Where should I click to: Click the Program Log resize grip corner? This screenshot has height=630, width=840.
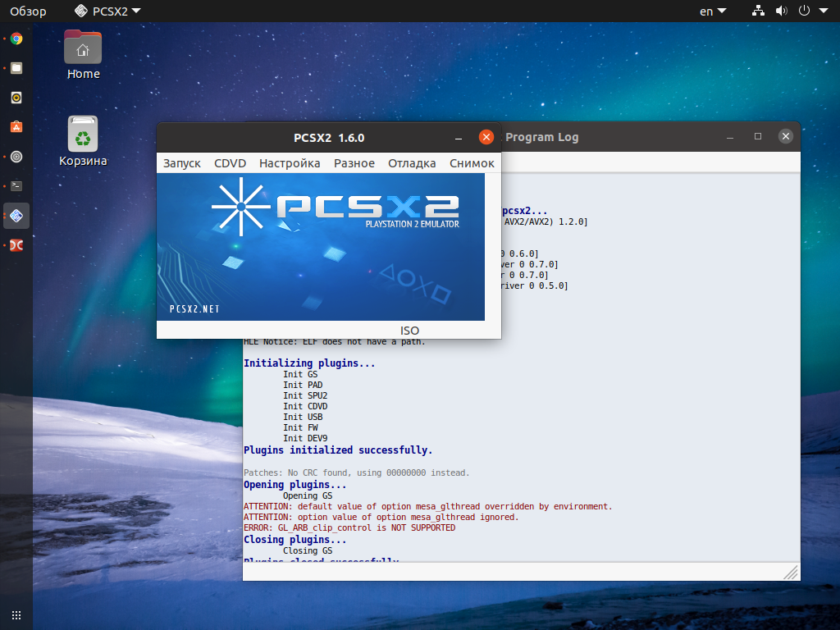(x=791, y=572)
